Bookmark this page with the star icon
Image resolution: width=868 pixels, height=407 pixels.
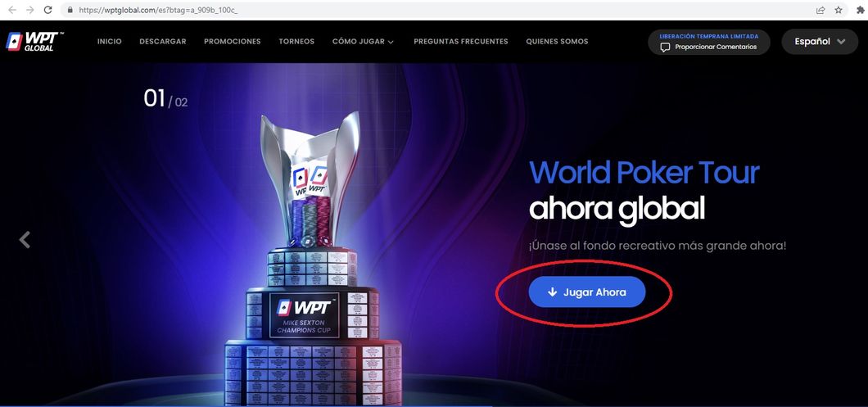[x=839, y=10]
